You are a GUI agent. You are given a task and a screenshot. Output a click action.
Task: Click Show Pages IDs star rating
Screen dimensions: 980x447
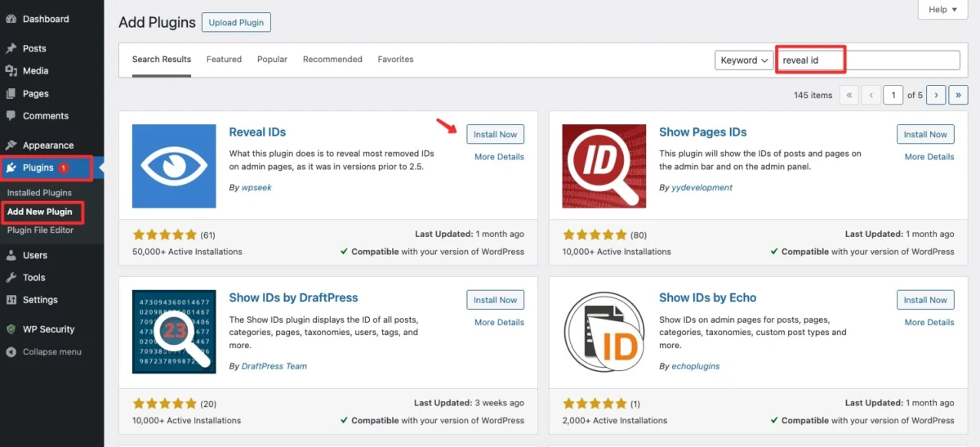pyautogui.click(x=595, y=235)
